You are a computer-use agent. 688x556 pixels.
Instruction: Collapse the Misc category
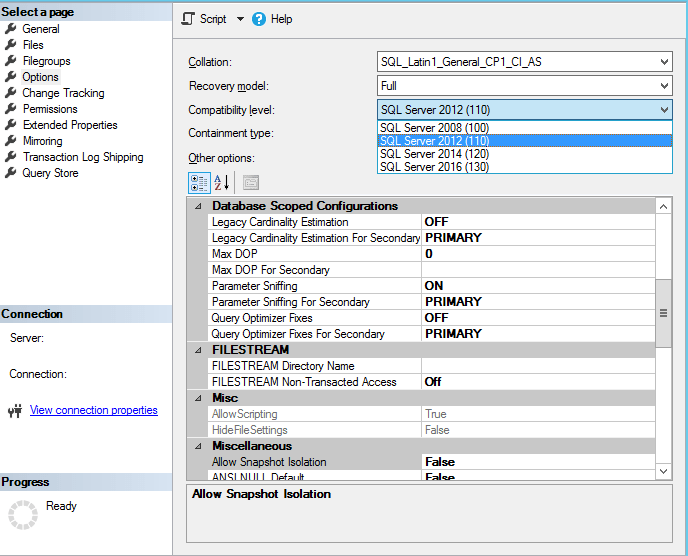198,398
